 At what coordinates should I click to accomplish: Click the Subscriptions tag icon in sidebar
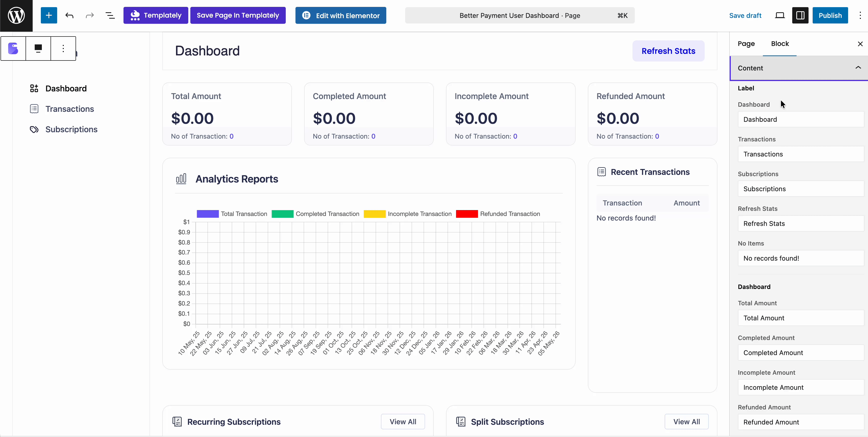(x=34, y=129)
